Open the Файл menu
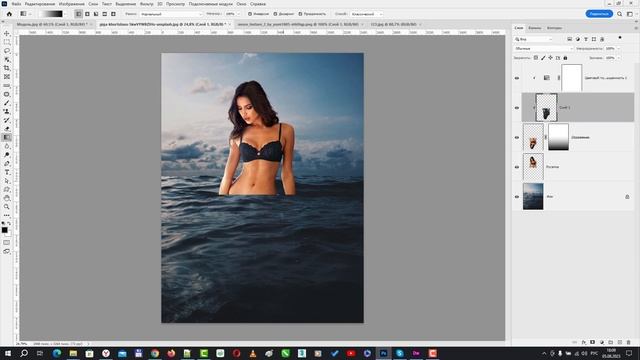Image resolution: width=640 pixels, height=360 pixels. 16,4
